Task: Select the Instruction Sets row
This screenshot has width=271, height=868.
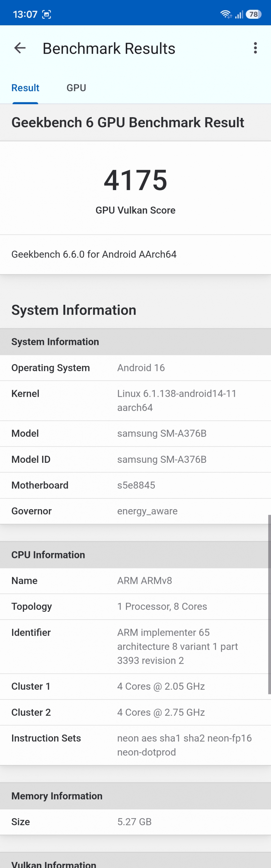Action: 135,745
